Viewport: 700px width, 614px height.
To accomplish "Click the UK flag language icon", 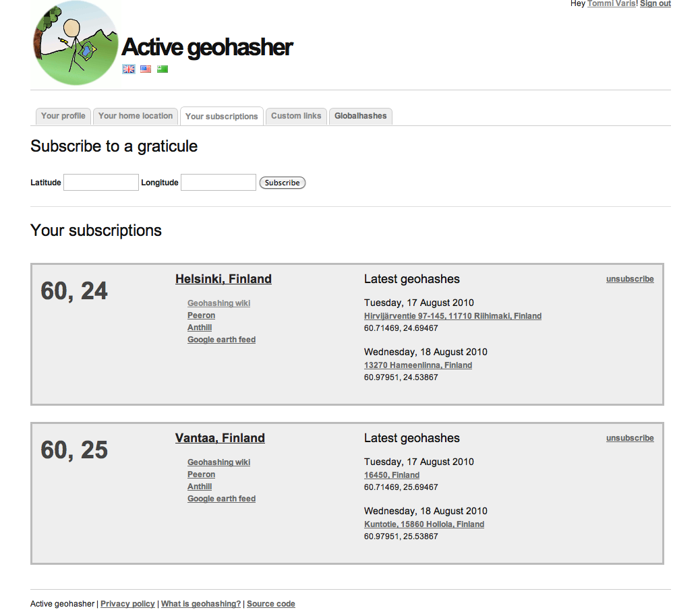I will click(x=128, y=69).
